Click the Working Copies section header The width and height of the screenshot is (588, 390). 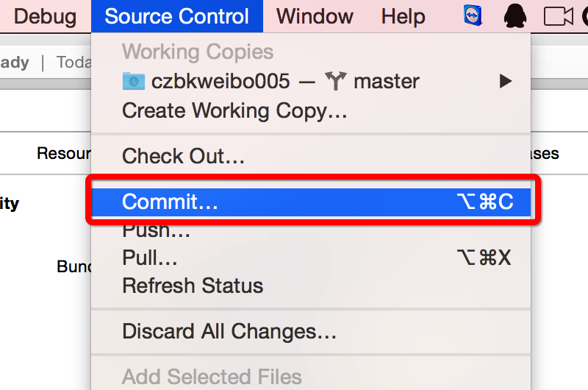pos(198,52)
